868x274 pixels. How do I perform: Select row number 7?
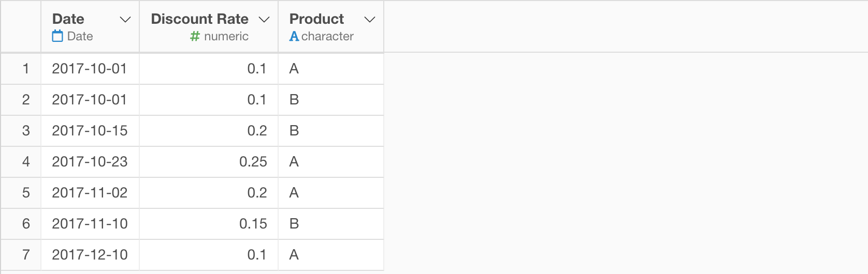click(x=26, y=255)
